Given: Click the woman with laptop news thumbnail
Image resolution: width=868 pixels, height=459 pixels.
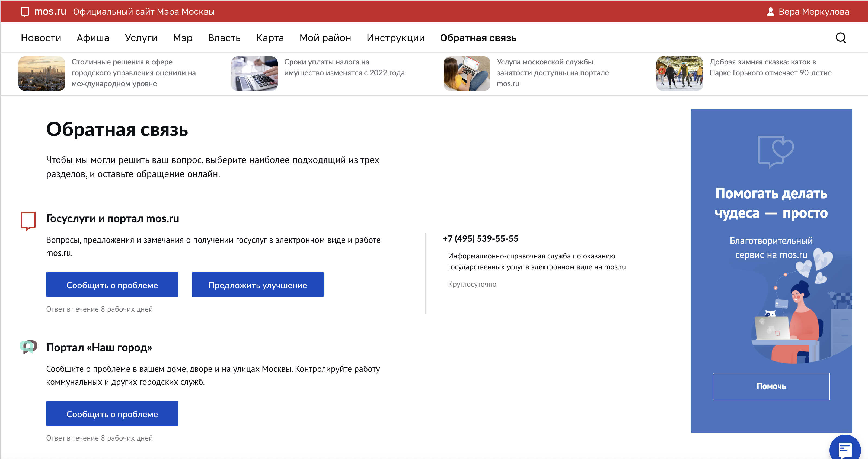Looking at the screenshot, I should 467,73.
